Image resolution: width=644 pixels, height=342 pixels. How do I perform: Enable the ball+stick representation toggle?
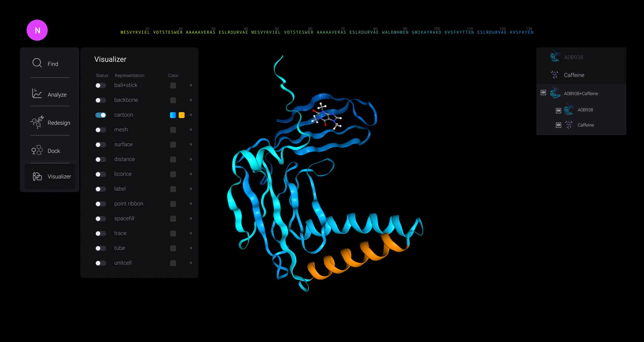[101, 85]
